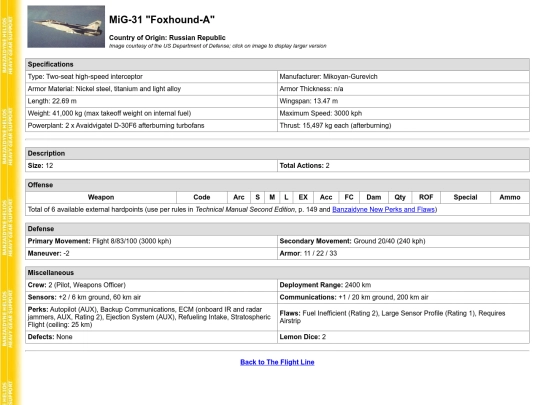Go back to The Flight Line

point(277,362)
